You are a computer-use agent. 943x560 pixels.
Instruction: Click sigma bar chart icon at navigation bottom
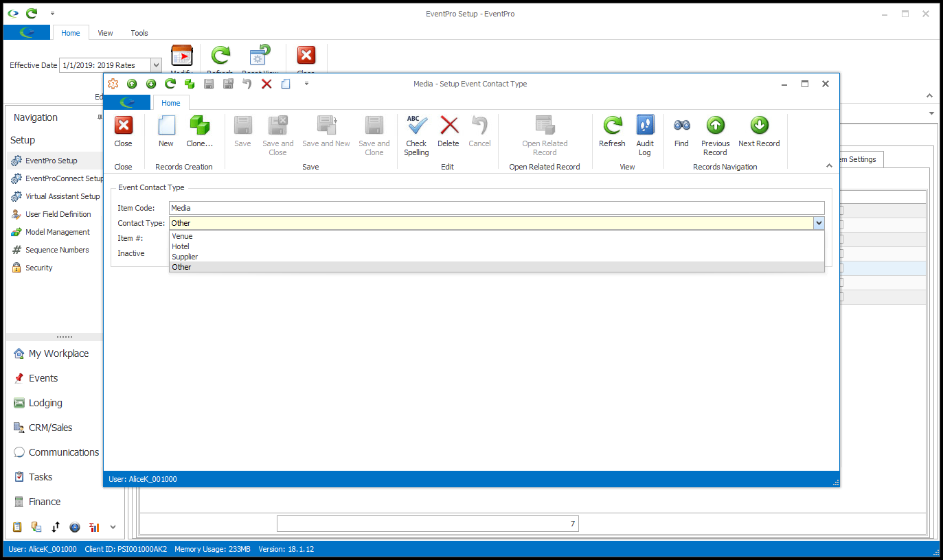[x=94, y=527]
